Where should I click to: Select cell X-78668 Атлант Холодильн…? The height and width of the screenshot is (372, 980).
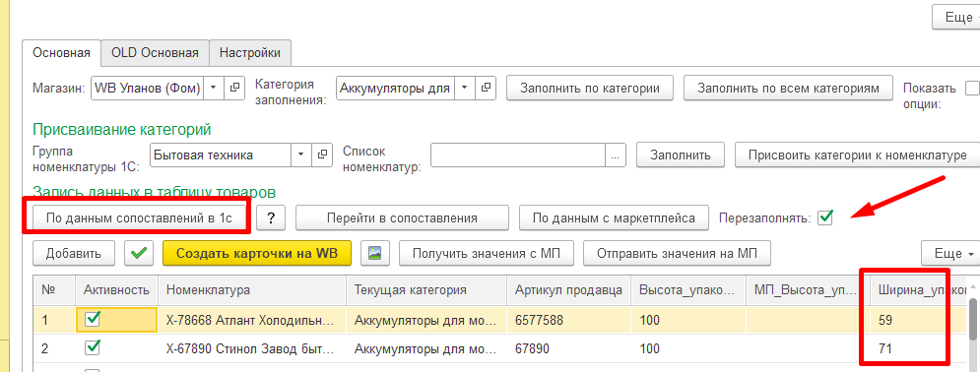point(253,320)
